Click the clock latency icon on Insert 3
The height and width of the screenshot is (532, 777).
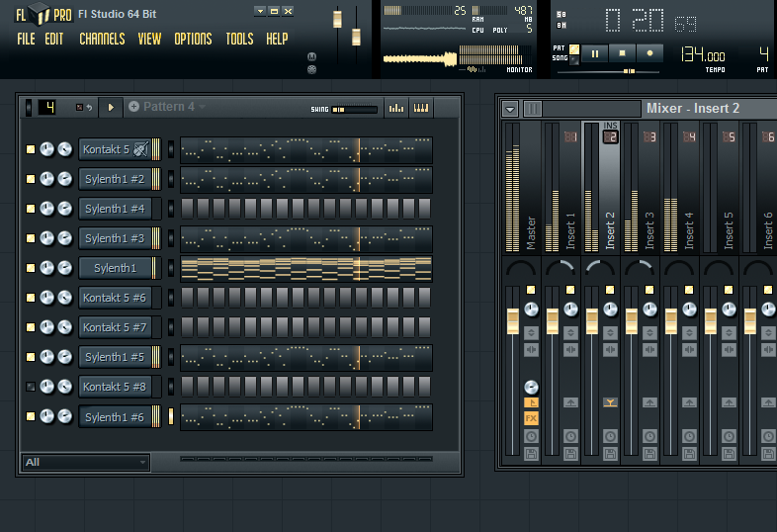649,436
